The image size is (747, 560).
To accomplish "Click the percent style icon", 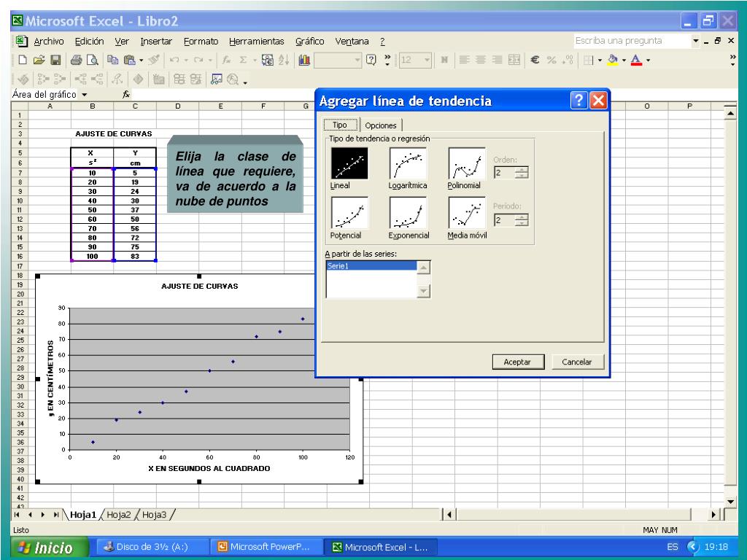I will pos(551,60).
